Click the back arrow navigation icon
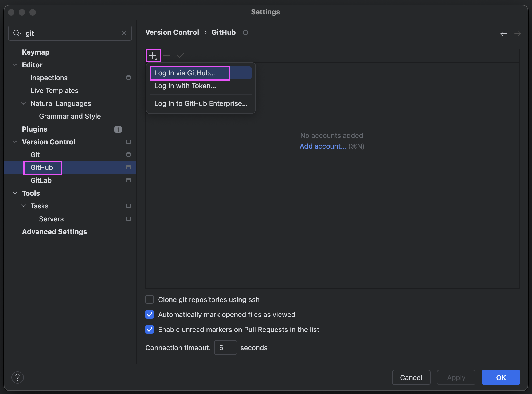 (504, 33)
